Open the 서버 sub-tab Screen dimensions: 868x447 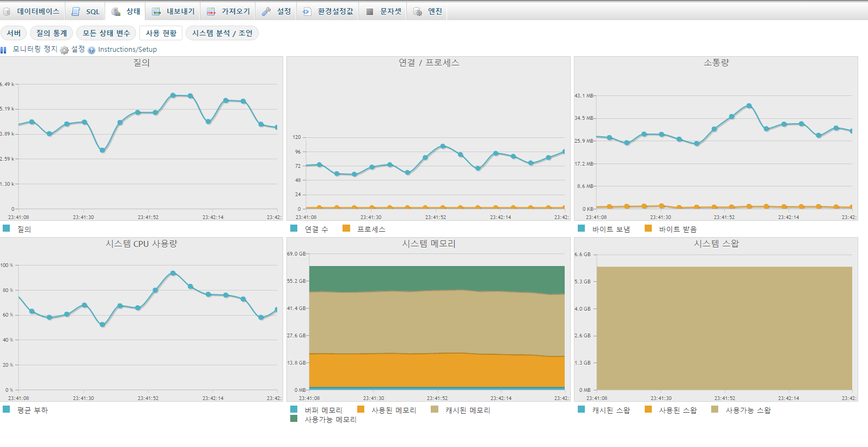coord(14,33)
